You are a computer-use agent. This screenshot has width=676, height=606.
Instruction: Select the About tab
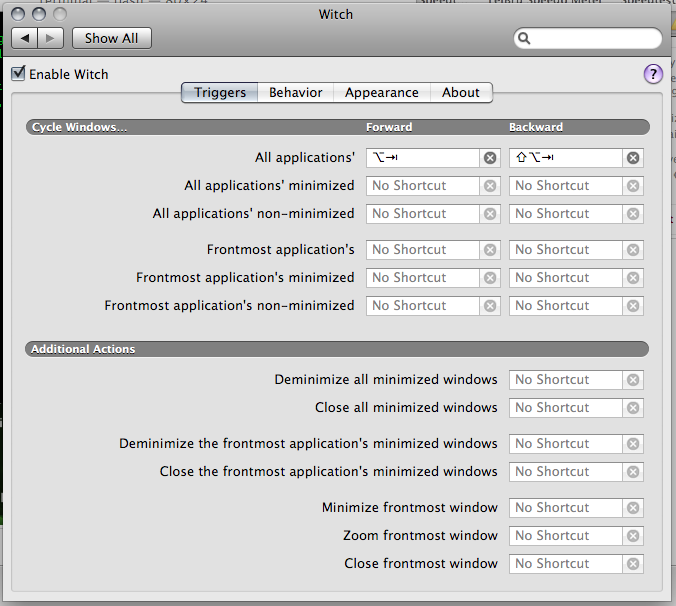[461, 92]
